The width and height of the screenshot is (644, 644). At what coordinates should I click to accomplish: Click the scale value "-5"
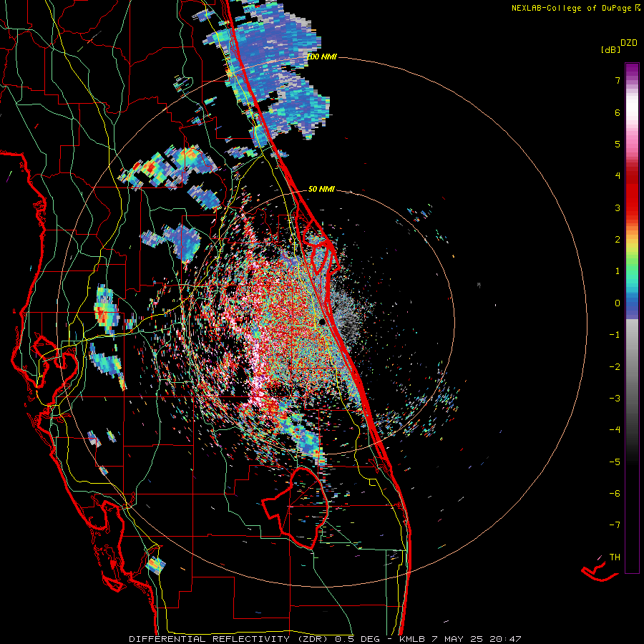[615, 462]
